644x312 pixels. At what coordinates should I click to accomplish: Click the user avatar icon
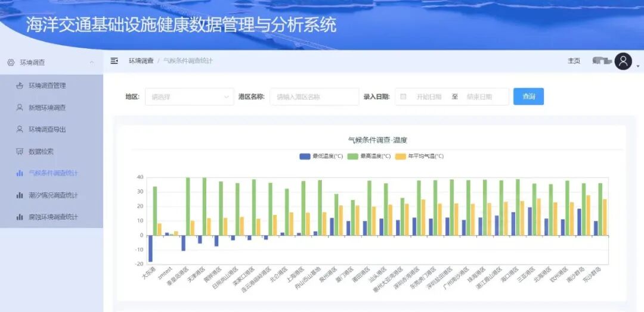click(x=623, y=61)
